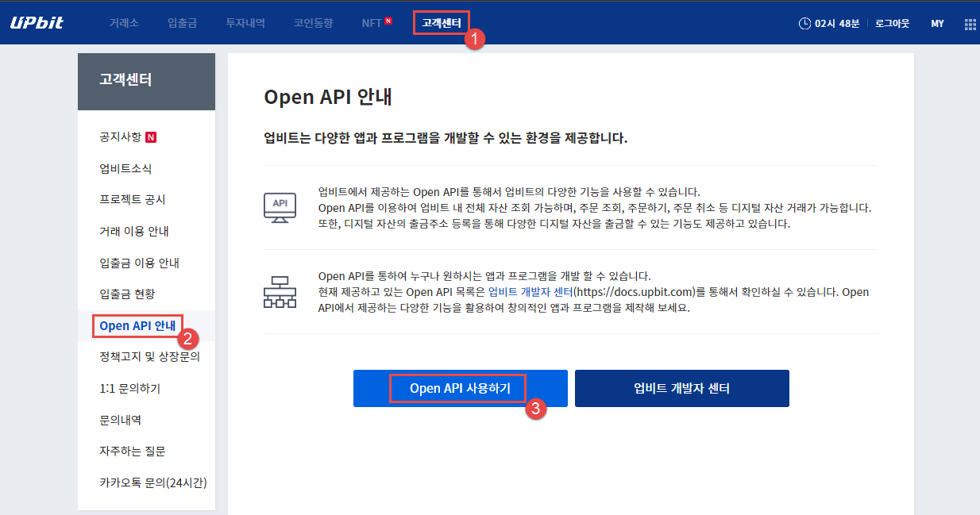The height and width of the screenshot is (515, 980).
Task: Open 자주하는 질문 in the sidebar
Action: pyautogui.click(x=133, y=451)
